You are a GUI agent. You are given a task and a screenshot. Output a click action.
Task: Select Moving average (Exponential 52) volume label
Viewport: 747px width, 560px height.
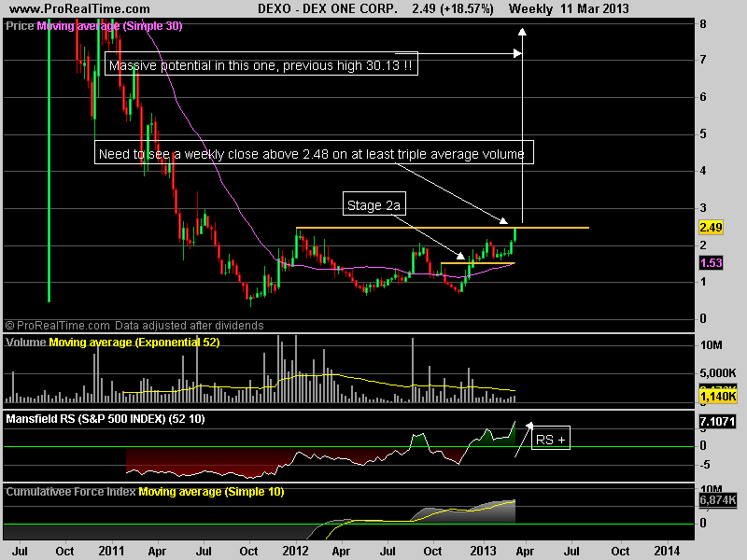[134, 343]
